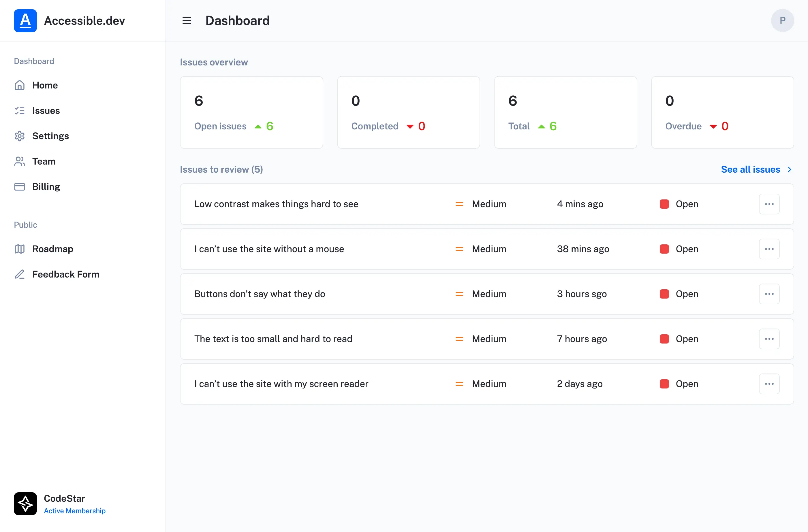Viewport: 808px width, 532px height.
Task: Toggle the hamburger menu icon
Action: (x=187, y=21)
